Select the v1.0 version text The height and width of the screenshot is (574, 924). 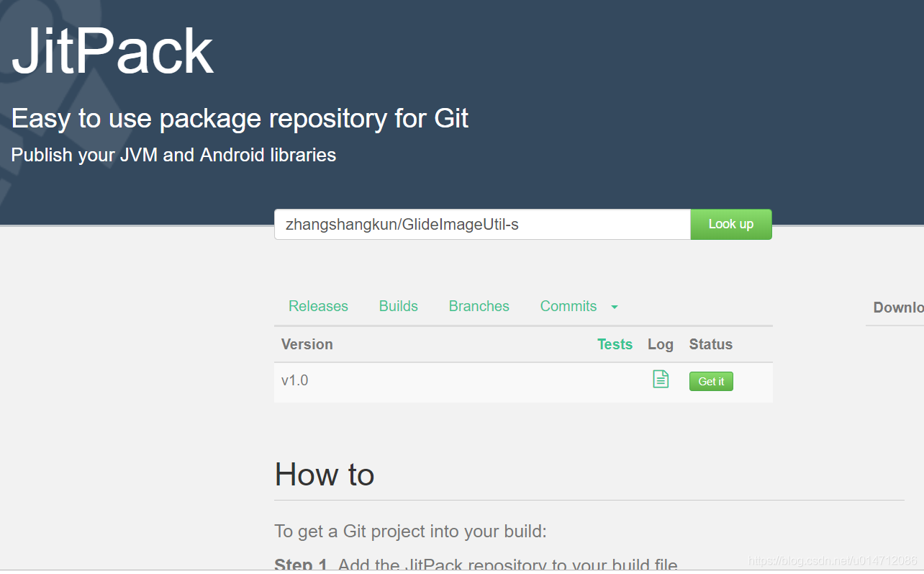(x=295, y=380)
